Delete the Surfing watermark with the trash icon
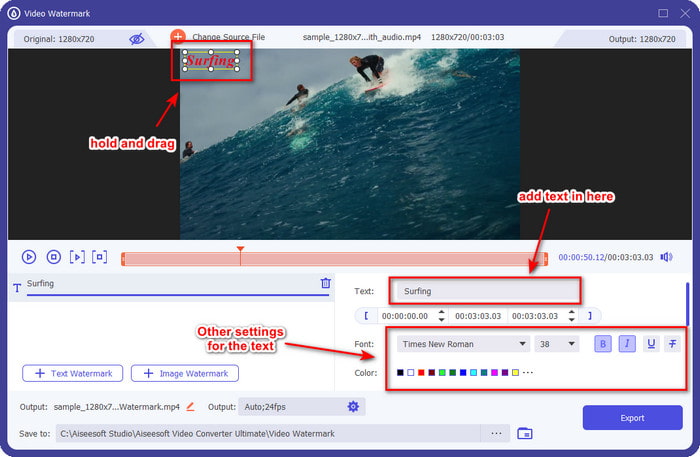The width and height of the screenshot is (700, 457). click(x=326, y=283)
